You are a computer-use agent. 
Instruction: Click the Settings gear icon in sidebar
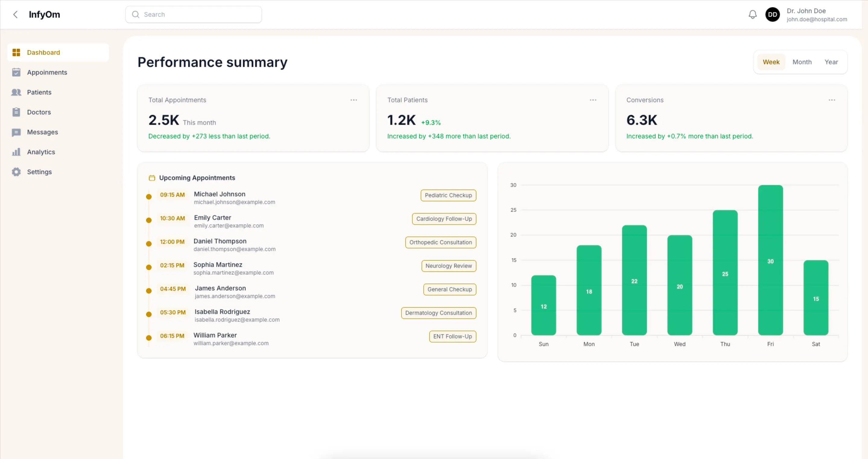click(x=16, y=172)
